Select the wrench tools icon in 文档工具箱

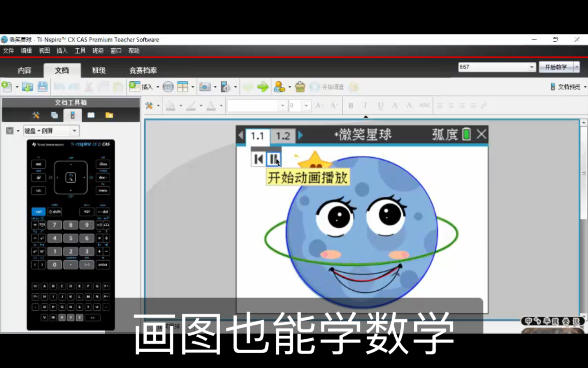tap(35, 115)
